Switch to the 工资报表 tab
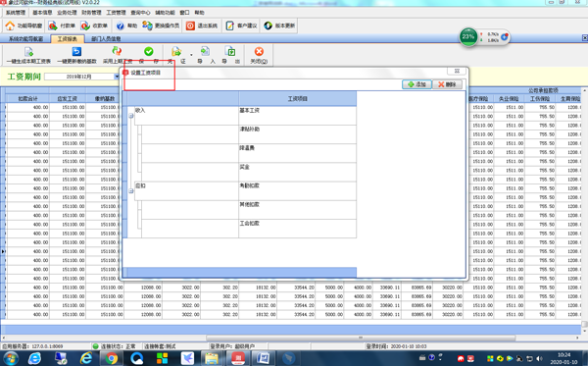Screen dimensions: 588x366 (x=67, y=38)
